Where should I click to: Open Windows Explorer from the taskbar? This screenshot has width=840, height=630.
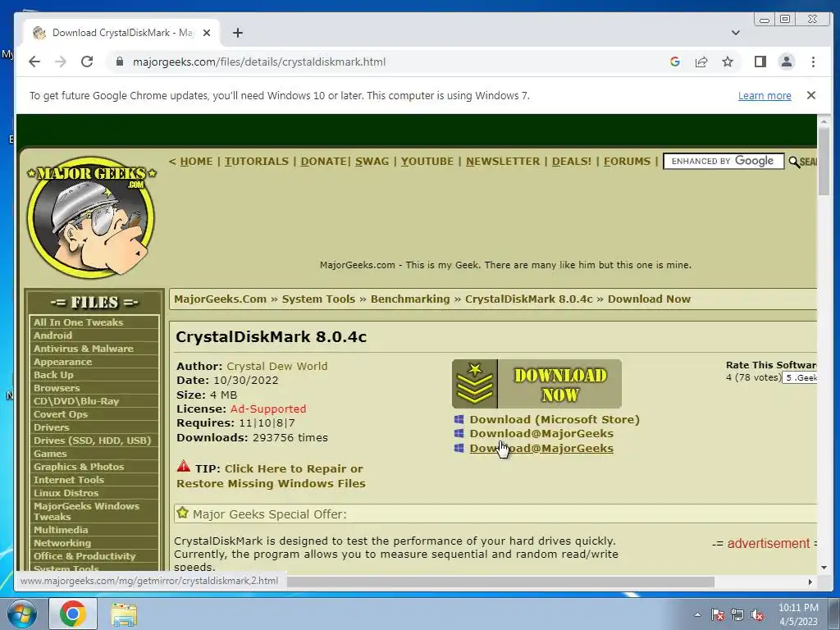[x=124, y=614]
